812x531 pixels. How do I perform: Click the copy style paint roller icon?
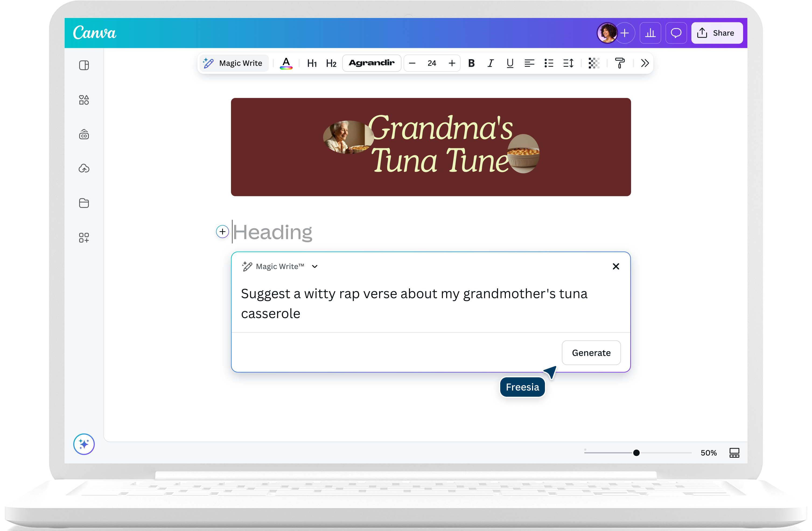pyautogui.click(x=619, y=63)
